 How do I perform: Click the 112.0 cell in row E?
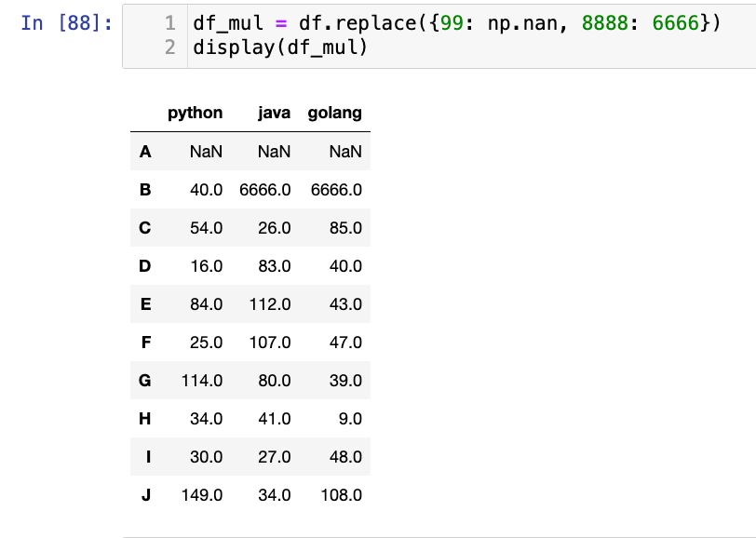tap(270, 303)
